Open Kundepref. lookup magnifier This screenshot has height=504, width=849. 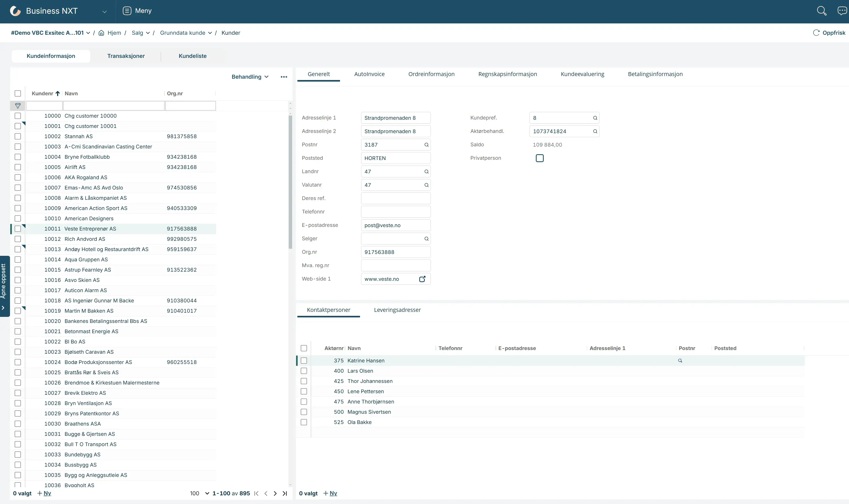pos(595,118)
